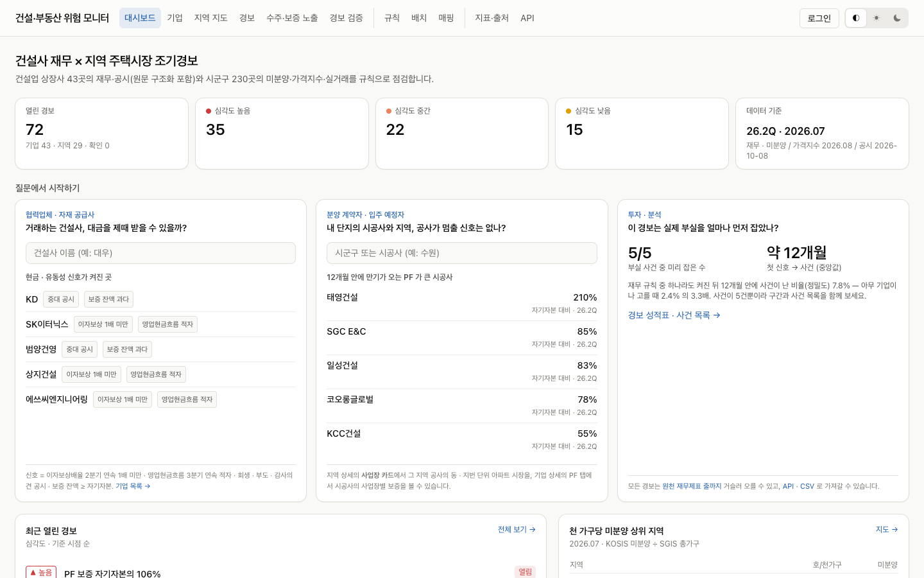Click the 심각도 높음 count '35'

(216, 130)
